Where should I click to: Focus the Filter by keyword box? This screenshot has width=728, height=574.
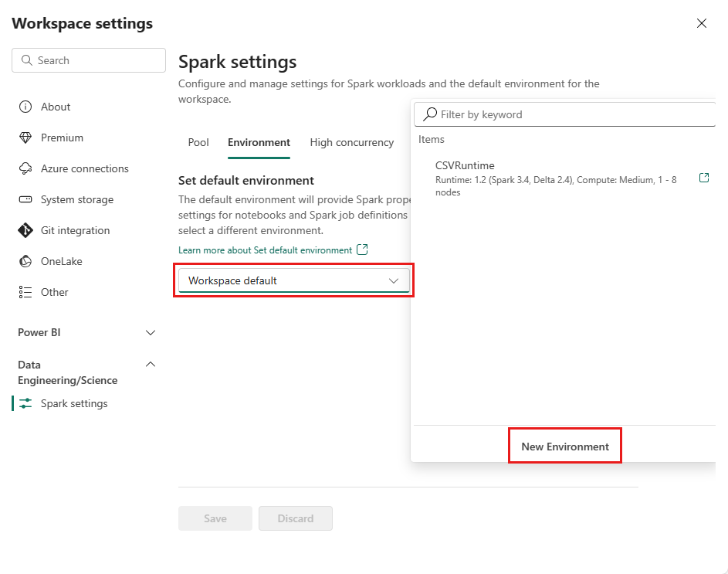[571, 114]
